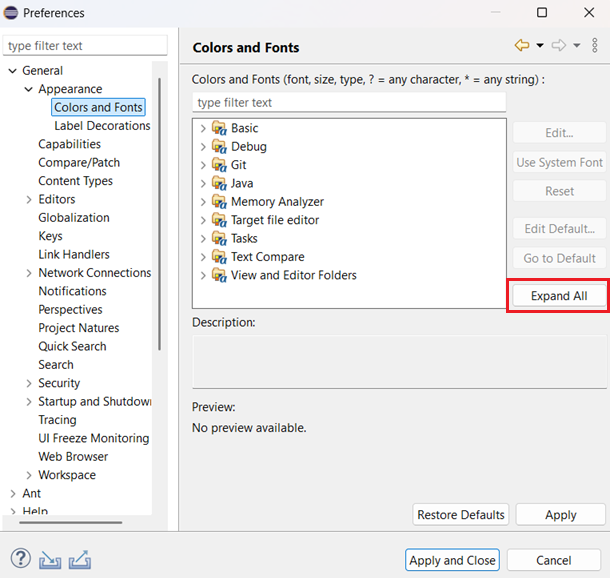Open the Notifications preference page
Viewport: 610px width, 578px height.
(x=72, y=291)
